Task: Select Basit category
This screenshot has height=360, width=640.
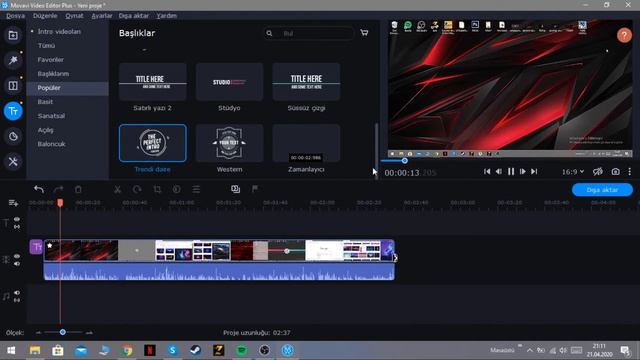Action: tap(45, 102)
